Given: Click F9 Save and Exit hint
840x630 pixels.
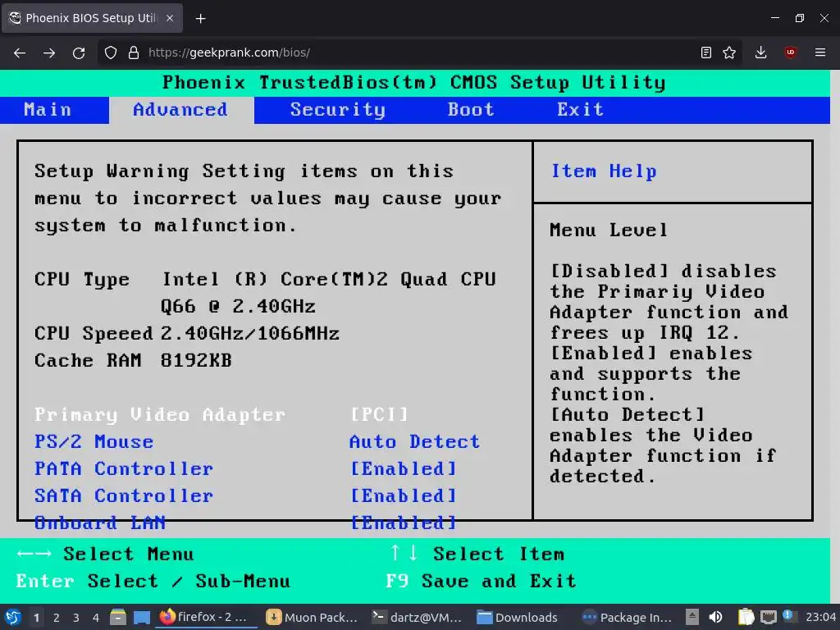Looking at the screenshot, I should tap(481, 582).
